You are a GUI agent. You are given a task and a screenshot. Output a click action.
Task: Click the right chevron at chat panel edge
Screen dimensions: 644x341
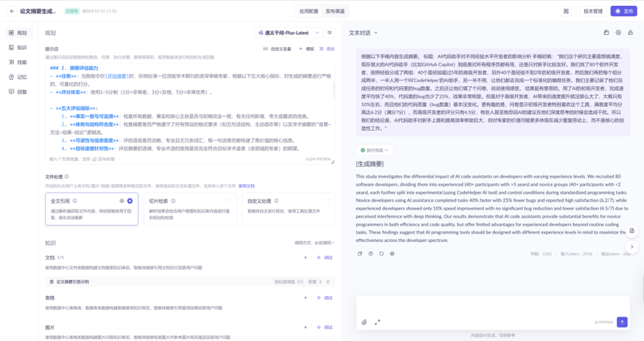pos(632,246)
